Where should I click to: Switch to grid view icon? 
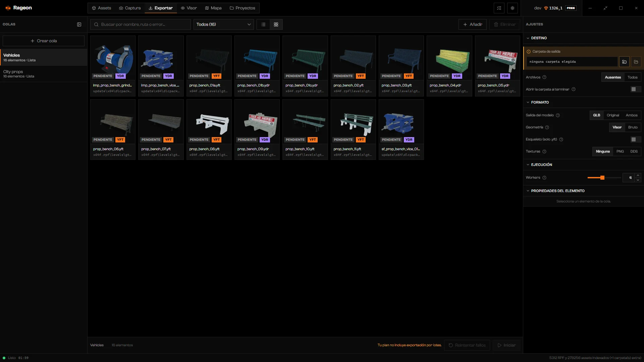coord(276,24)
